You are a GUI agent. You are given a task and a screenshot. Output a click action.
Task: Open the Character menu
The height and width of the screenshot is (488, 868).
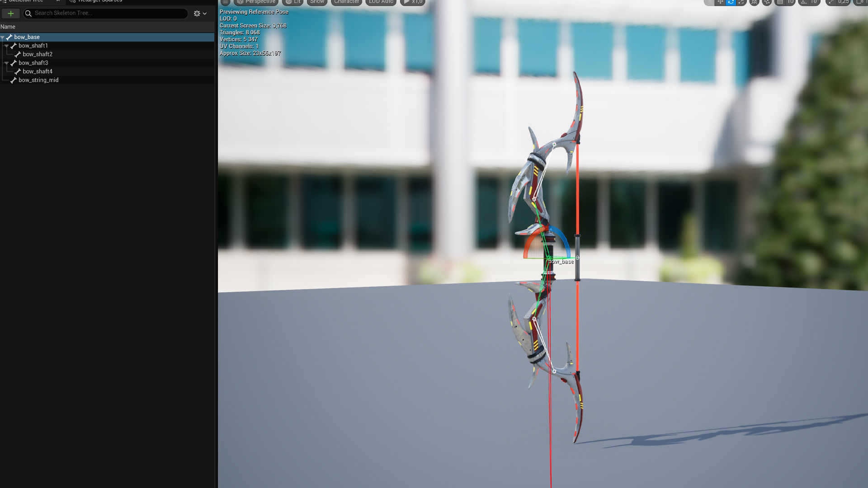pyautogui.click(x=346, y=2)
